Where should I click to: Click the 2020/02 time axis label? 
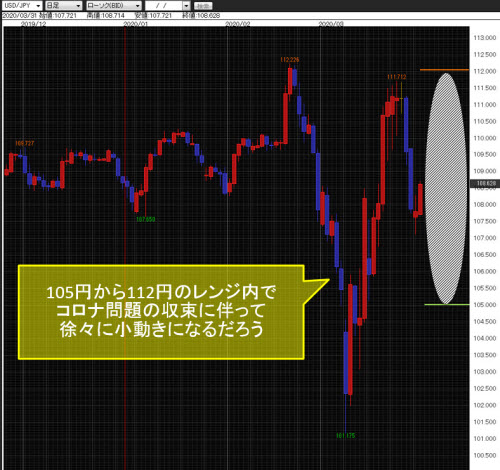(x=238, y=24)
